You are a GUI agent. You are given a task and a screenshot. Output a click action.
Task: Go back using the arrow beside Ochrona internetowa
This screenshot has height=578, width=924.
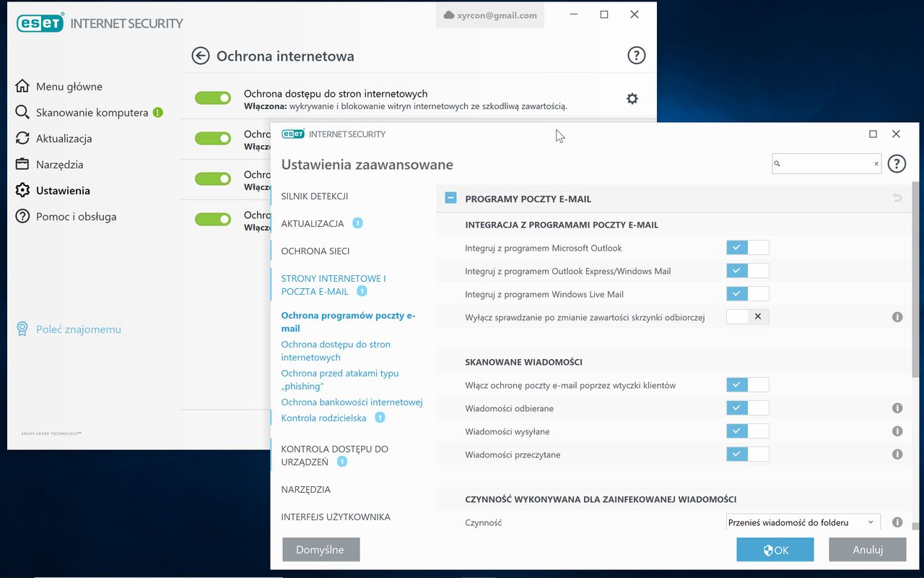(x=200, y=56)
